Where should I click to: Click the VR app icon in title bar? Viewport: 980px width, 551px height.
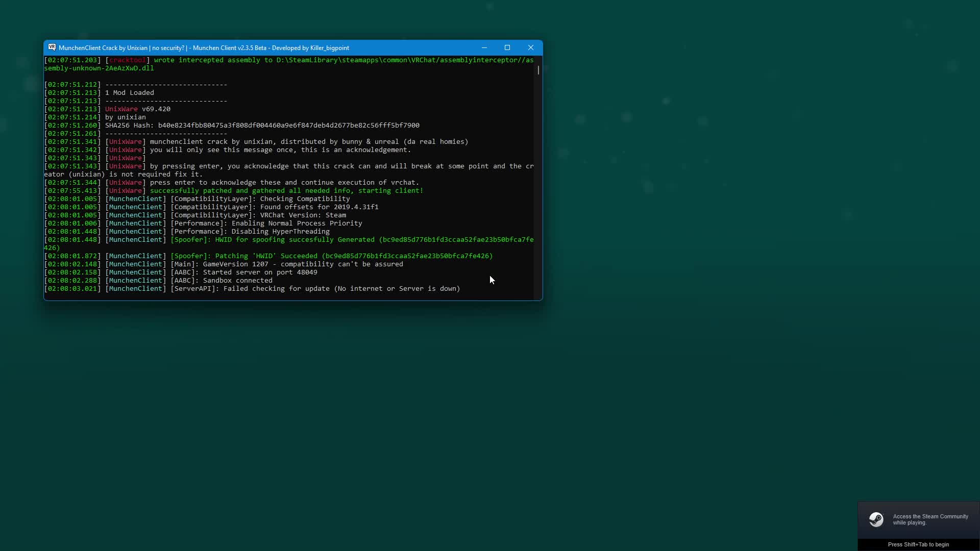pos(52,47)
